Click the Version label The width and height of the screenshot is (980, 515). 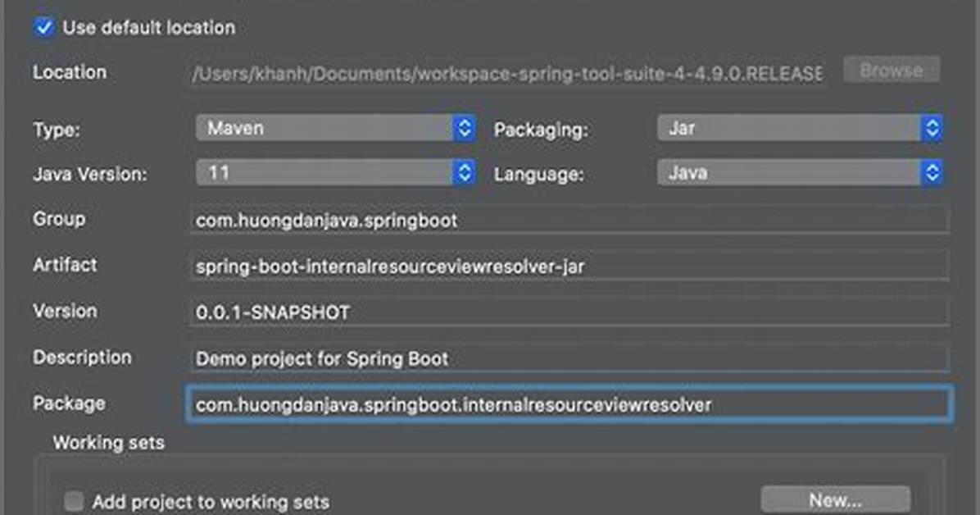click(x=65, y=311)
